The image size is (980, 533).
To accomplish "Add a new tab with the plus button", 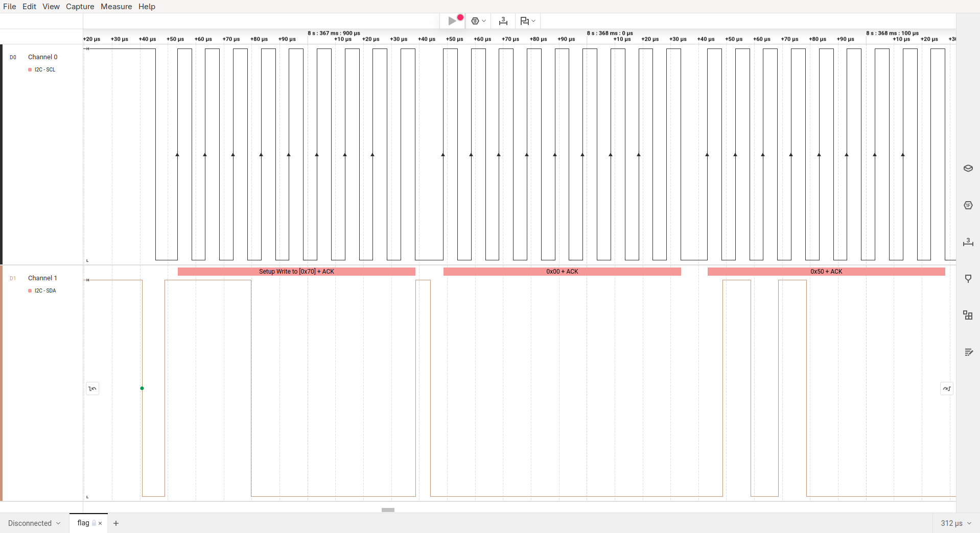I will point(116,523).
